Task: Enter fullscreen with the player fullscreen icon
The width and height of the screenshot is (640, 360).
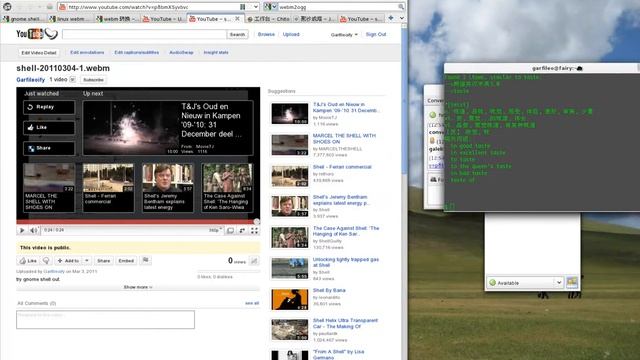Action: pyautogui.click(x=254, y=231)
